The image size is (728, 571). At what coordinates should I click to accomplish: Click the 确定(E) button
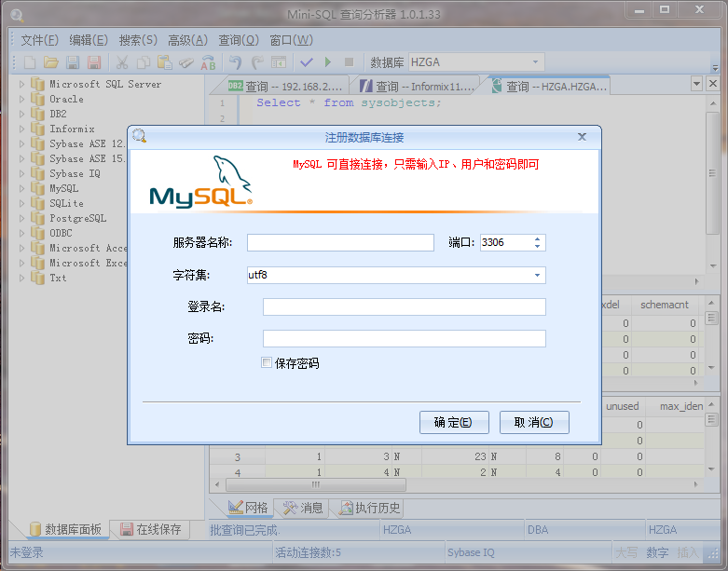[454, 422]
